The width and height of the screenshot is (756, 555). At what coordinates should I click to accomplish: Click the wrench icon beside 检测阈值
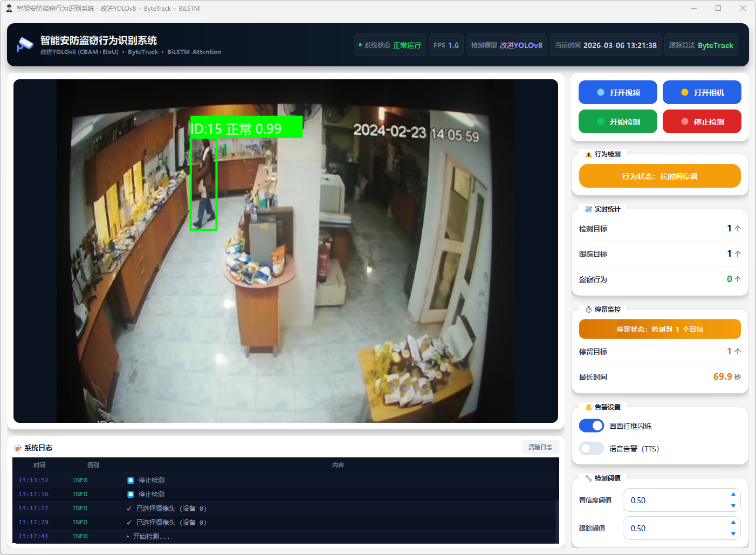(588, 478)
